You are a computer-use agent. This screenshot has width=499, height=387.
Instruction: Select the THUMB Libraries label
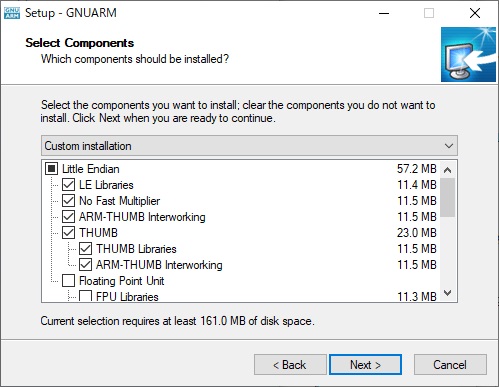pyautogui.click(x=136, y=249)
